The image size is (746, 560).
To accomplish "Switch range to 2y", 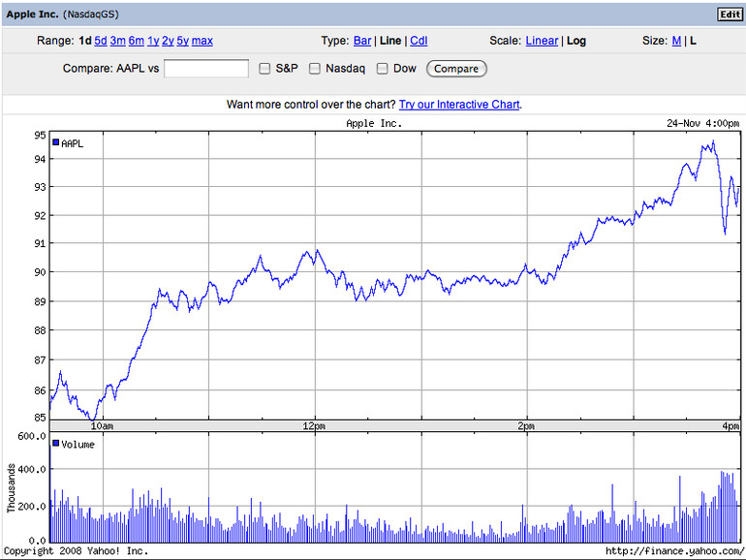I will coord(168,41).
